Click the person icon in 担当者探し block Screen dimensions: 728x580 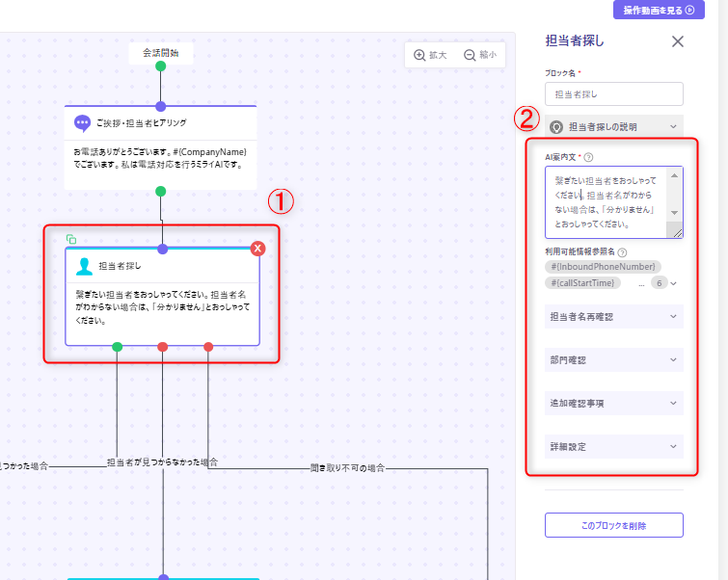pos(85,265)
